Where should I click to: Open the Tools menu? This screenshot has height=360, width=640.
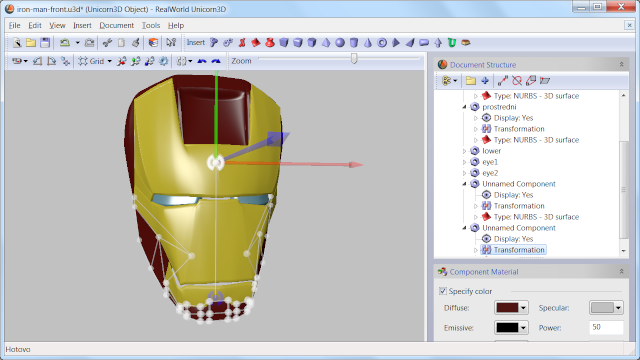[x=151, y=25]
